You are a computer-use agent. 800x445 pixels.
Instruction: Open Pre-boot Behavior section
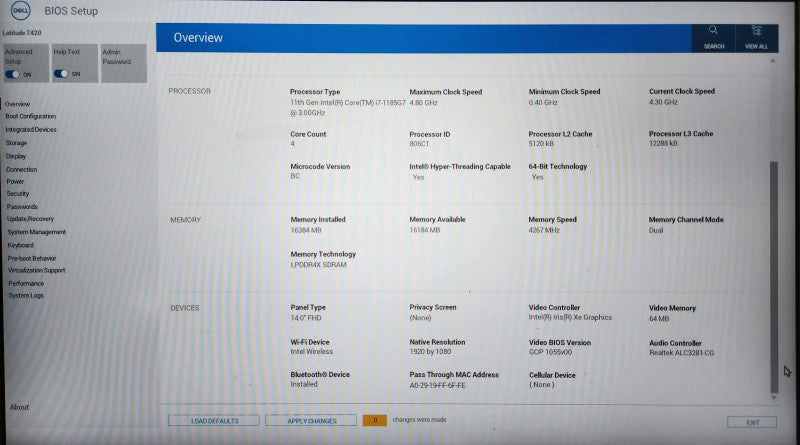[x=32, y=259]
